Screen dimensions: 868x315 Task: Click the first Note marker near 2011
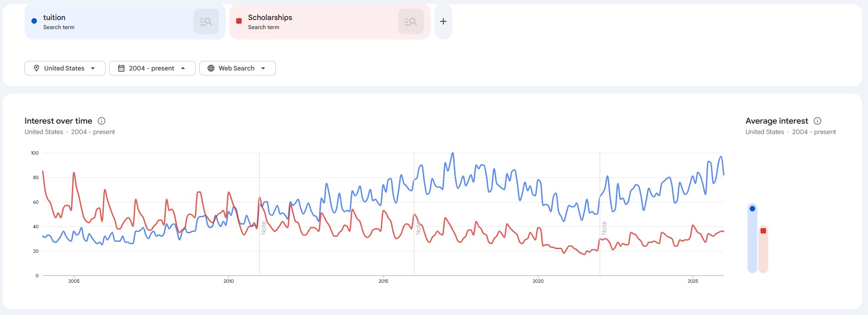point(264,228)
